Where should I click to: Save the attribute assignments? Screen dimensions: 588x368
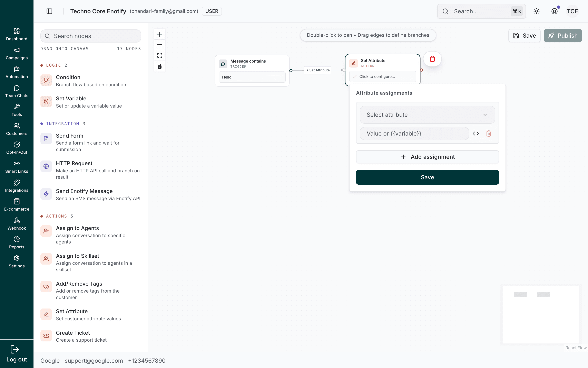427,177
